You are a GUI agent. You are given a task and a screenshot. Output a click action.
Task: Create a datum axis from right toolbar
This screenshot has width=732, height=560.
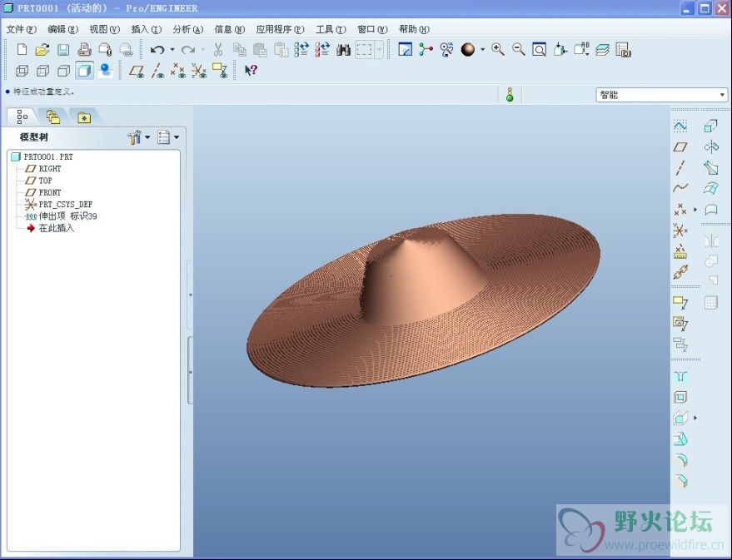[x=680, y=167]
